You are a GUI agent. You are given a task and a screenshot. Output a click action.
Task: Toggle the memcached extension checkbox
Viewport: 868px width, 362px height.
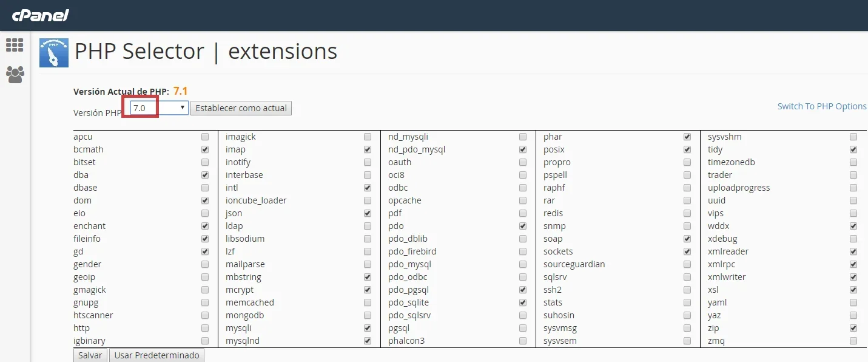(x=368, y=302)
